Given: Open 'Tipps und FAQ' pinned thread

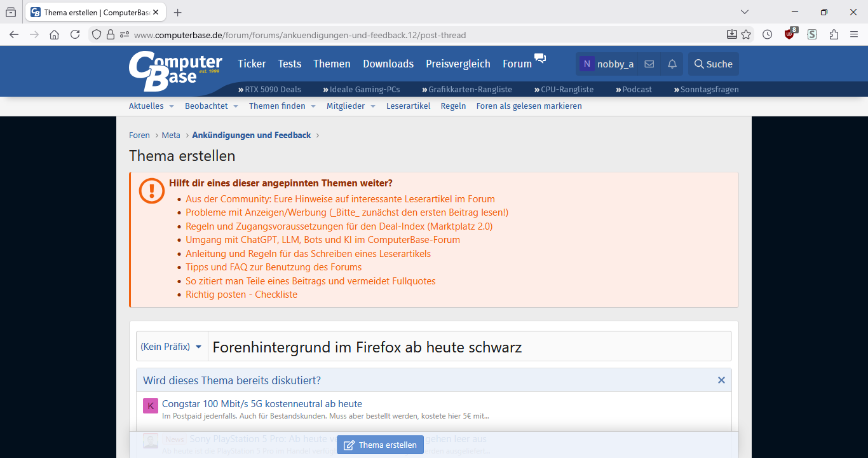Looking at the screenshot, I should pos(274,267).
